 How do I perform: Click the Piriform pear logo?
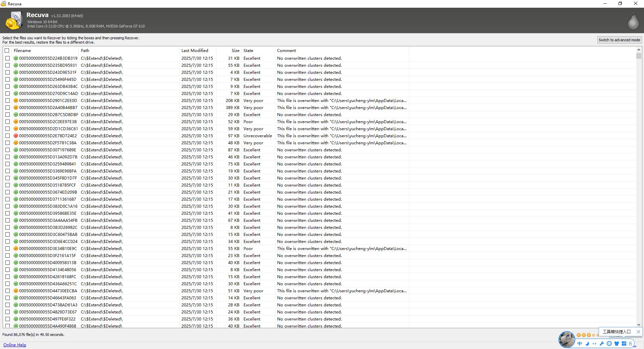click(633, 21)
